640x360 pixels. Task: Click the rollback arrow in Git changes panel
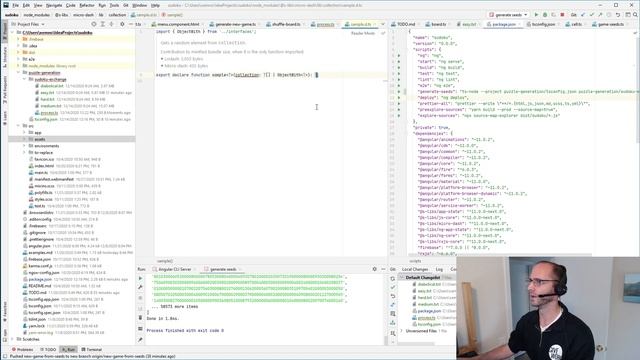(x=393, y=296)
